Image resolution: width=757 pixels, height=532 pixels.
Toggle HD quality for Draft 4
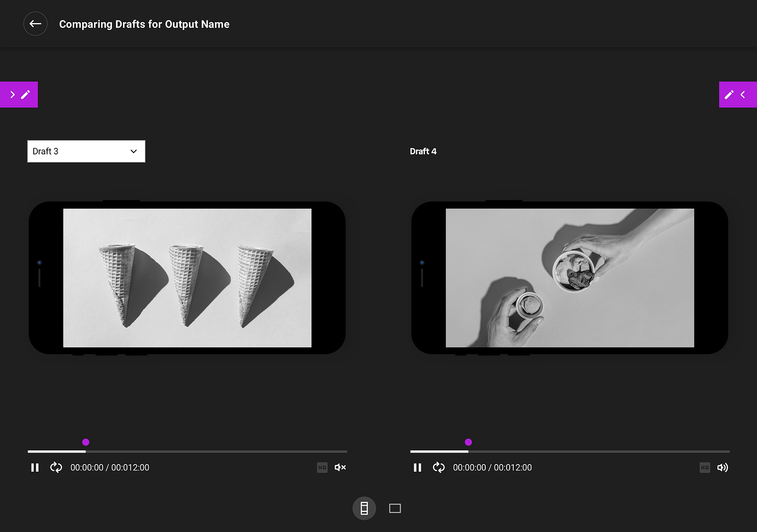tap(705, 468)
